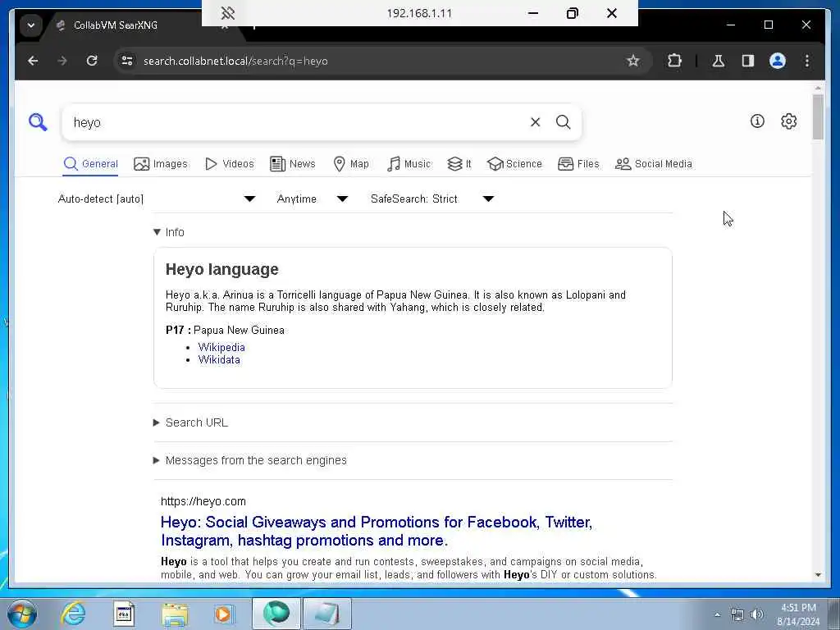Open the Wikipedia link
This screenshot has height=630, width=840.
(x=221, y=347)
